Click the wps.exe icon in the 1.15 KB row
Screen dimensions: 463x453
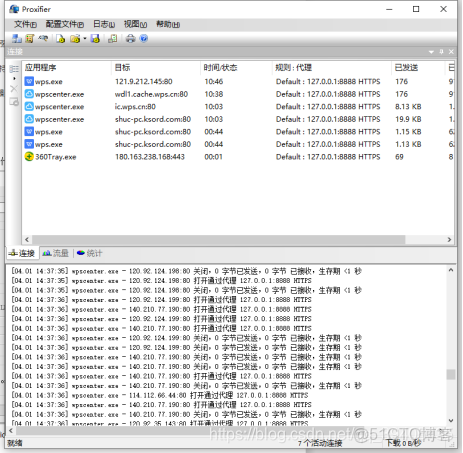tap(29, 132)
